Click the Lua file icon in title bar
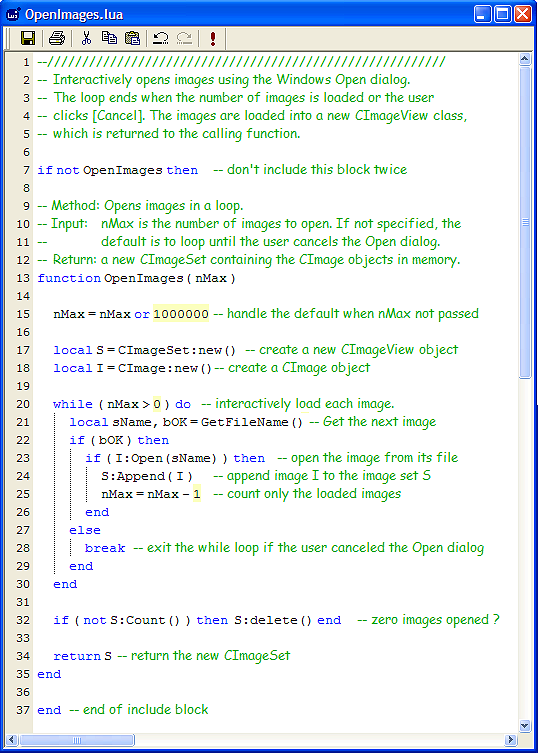This screenshot has height=753, width=538. point(13,15)
